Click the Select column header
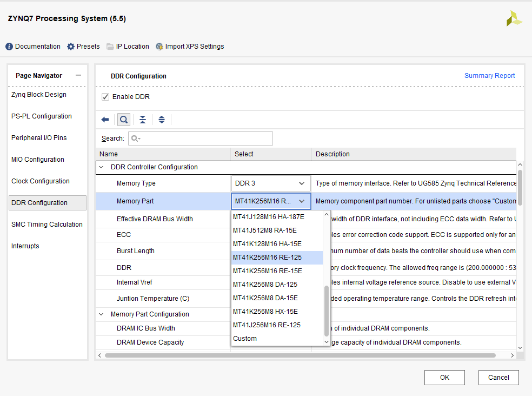 coord(271,154)
